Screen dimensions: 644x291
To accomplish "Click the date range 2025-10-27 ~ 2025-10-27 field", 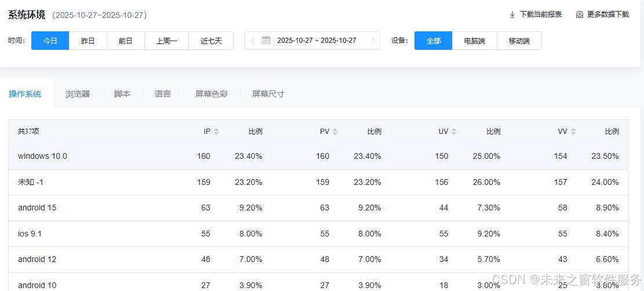I will [312, 41].
